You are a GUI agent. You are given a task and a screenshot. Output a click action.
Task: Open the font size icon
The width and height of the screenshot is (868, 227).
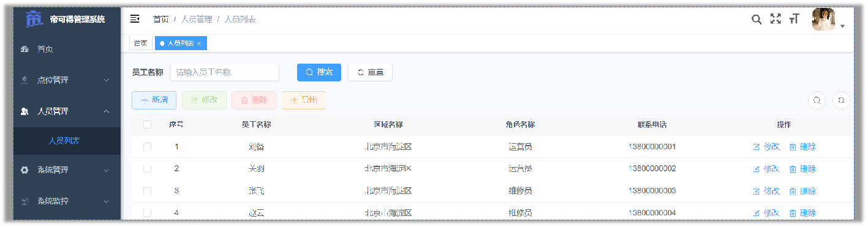[x=794, y=19]
